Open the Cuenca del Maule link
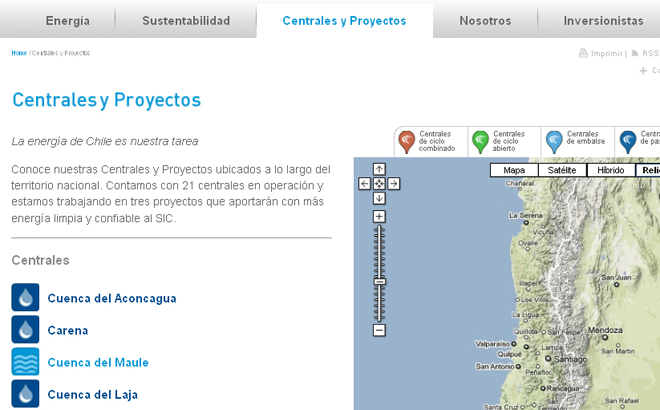The image size is (660, 410). point(98,362)
